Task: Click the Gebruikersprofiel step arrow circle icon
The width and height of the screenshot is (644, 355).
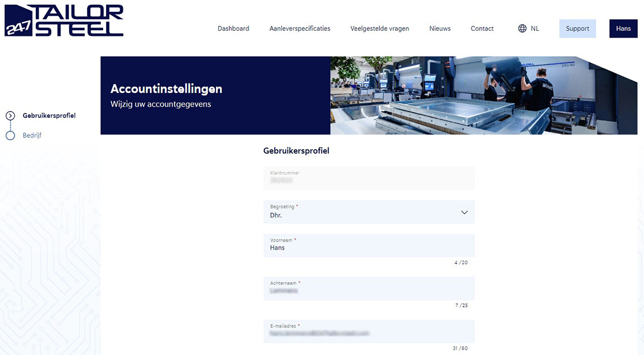Action: [10, 116]
